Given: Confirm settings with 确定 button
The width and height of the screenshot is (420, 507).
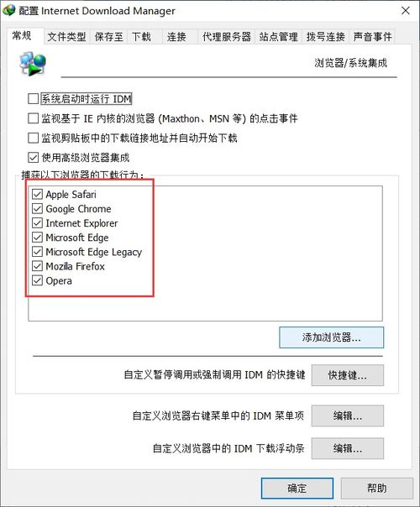Looking at the screenshot, I should (x=297, y=489).
